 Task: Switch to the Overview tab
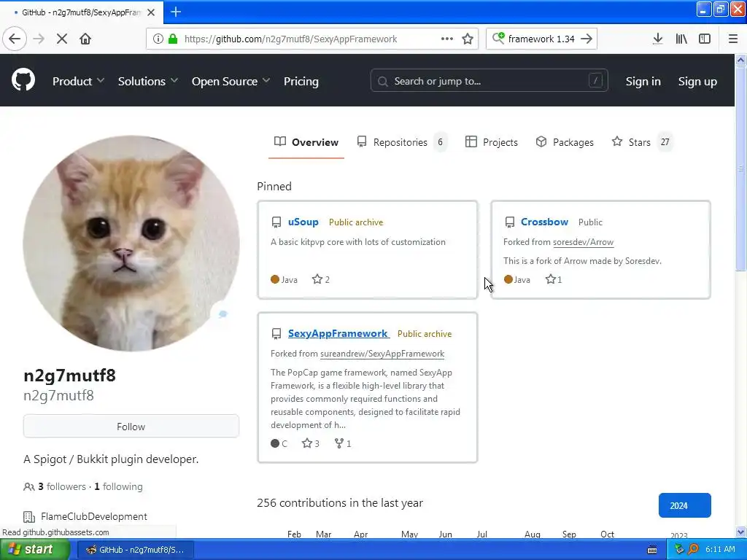[306, 142]
